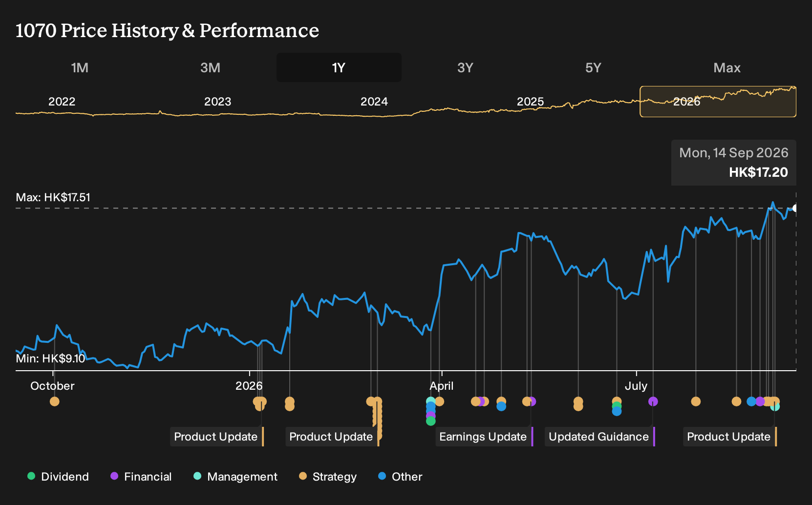Open the Updated Guidance event label
The image size is (812, 505).
coord(599,437)
